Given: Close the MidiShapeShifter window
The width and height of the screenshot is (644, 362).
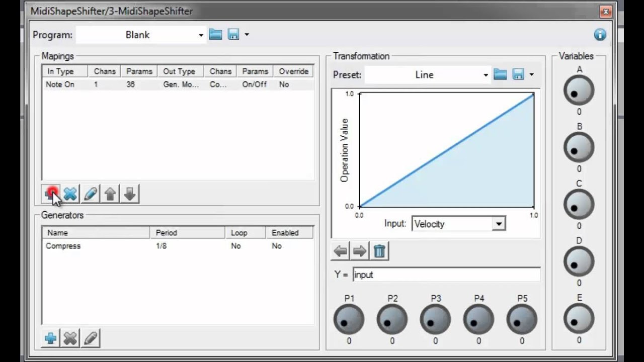Looking at the screenshot, I should (x=605, y=11).
